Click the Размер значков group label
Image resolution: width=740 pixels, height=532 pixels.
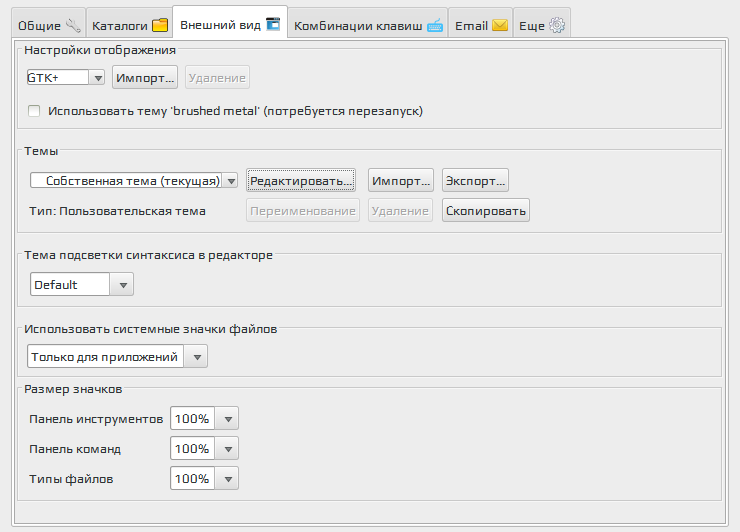73,389
